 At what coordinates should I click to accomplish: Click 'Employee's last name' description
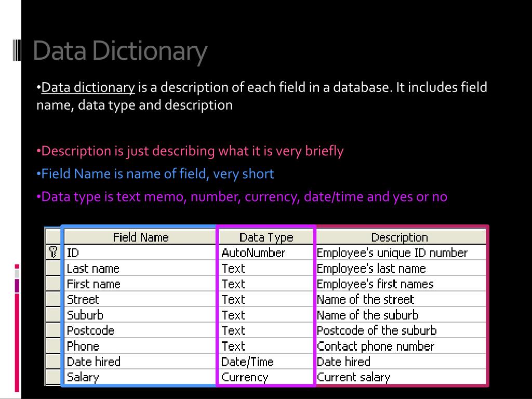[x=401, y=268]
